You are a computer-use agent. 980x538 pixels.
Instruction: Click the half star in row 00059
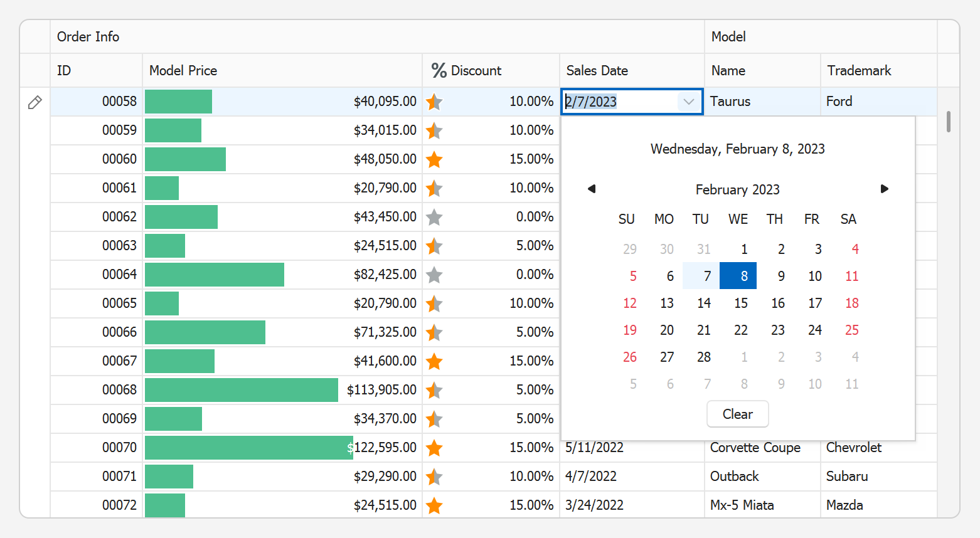(x=434, y=130)
